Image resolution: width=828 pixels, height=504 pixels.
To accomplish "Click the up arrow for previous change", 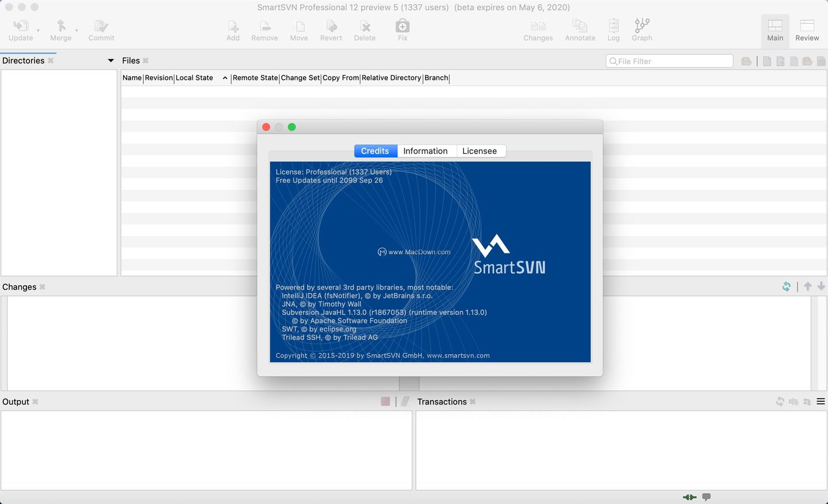I will tap(808, 286).
